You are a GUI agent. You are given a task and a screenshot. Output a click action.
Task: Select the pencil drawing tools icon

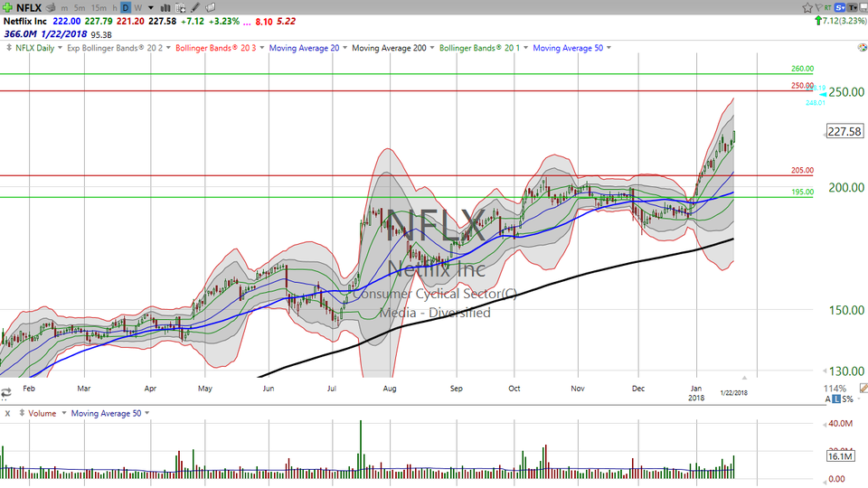(195, 8)
